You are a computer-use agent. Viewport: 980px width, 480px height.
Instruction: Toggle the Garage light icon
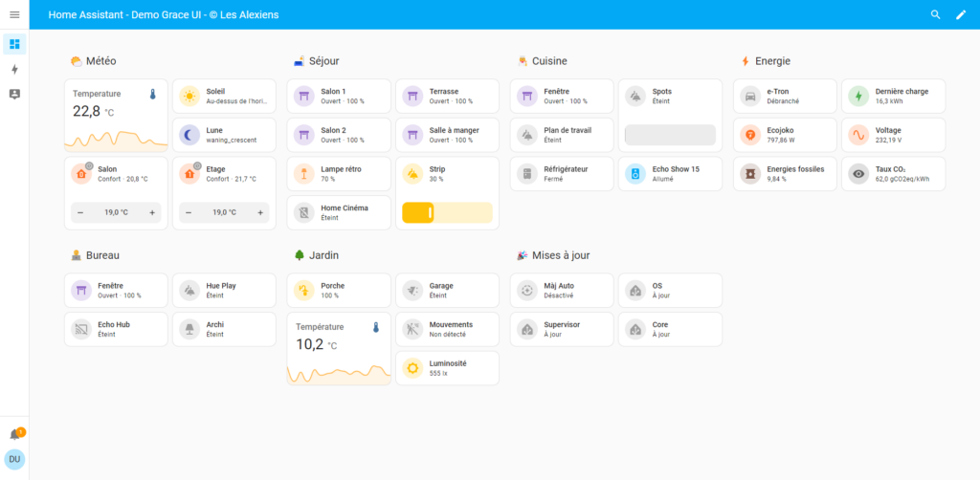(x=412, y=291)
